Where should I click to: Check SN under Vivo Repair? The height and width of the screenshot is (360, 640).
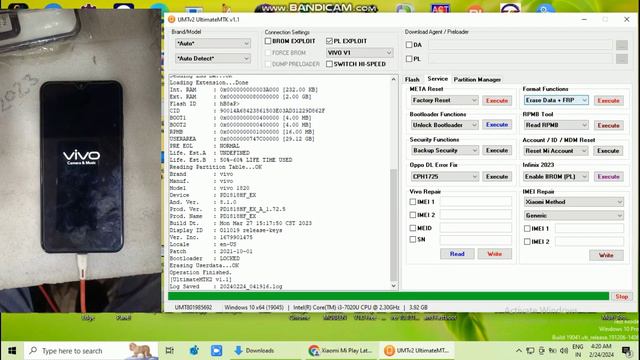pyautogui.click(x=413, y=239)
